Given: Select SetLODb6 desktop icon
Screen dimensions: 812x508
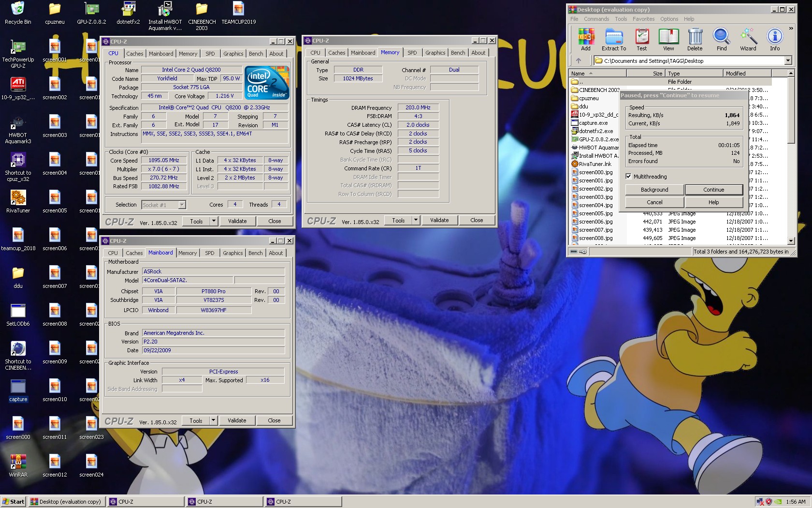Looking at the screenshot, I should pos(18,315).
